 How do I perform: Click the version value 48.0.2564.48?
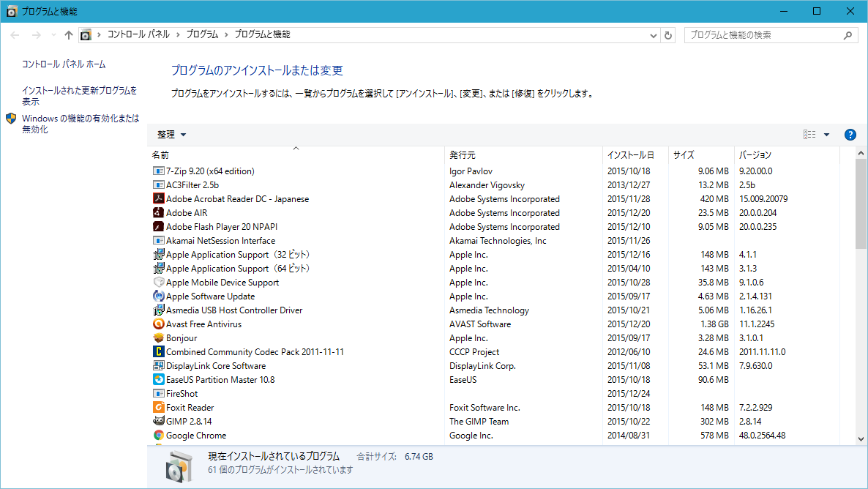(x=763, y=436)
